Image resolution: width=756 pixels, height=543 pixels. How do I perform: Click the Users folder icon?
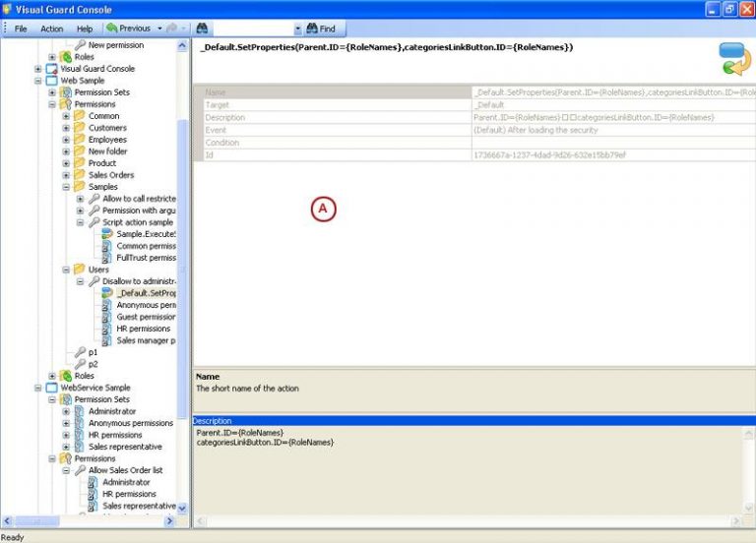point(80,270)
